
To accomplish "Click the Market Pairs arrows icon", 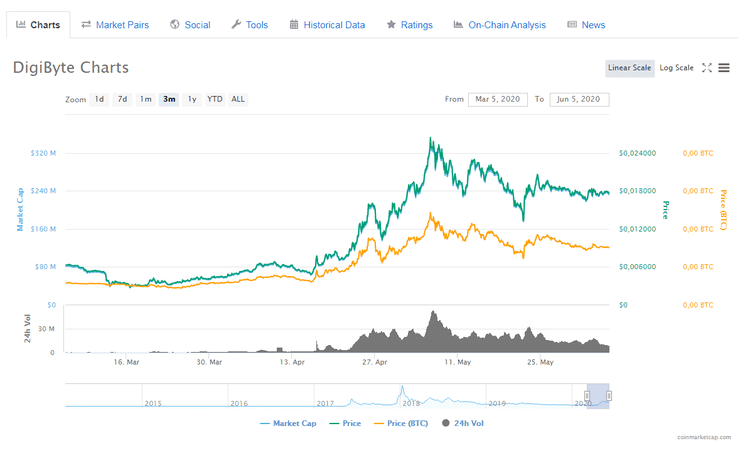I will [87, 25].
